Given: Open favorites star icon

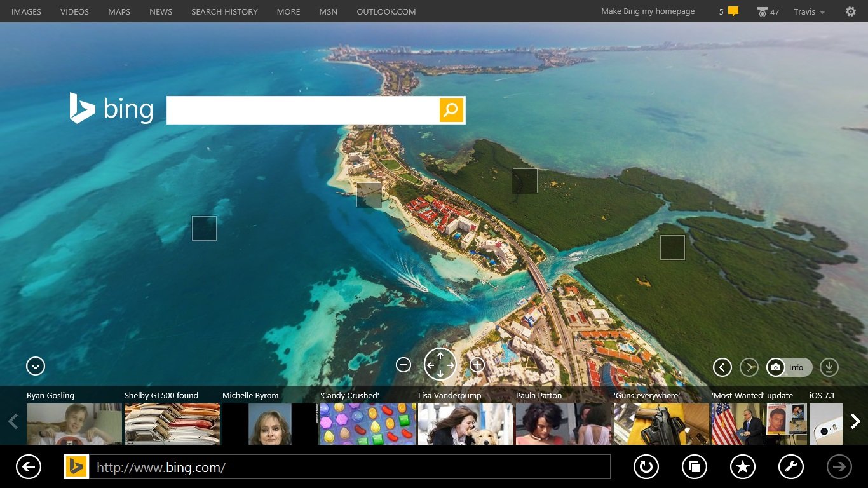Looking at the screenshot, I should (x=743, y=468).
